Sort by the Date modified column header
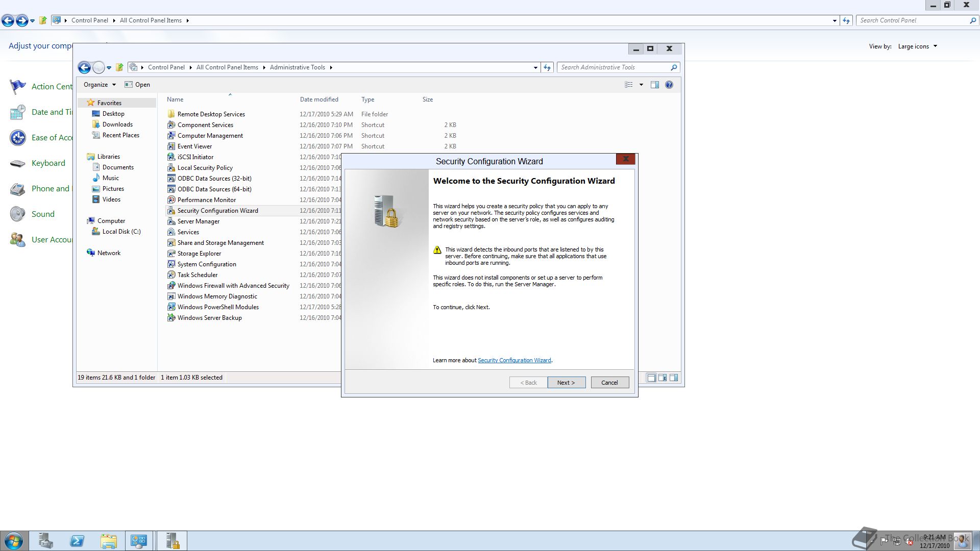This screenshot has height=551, width=980. [319, 99]
